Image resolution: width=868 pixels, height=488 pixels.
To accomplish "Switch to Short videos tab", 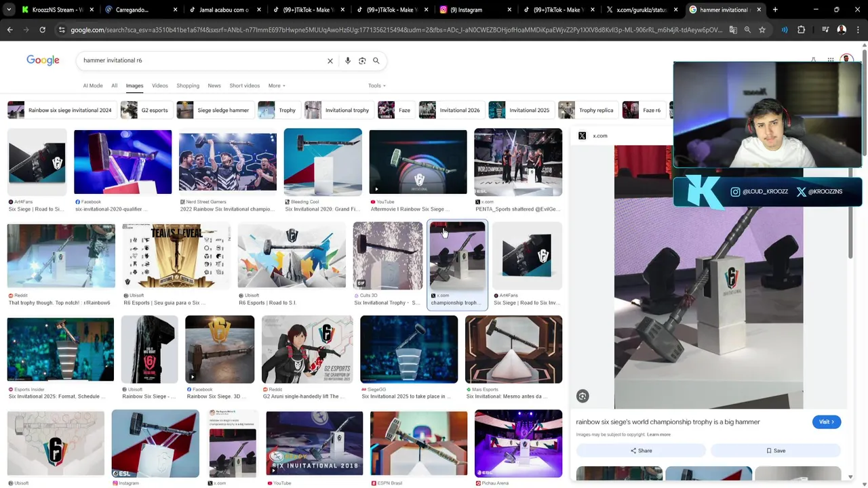I will pos(245,85).
